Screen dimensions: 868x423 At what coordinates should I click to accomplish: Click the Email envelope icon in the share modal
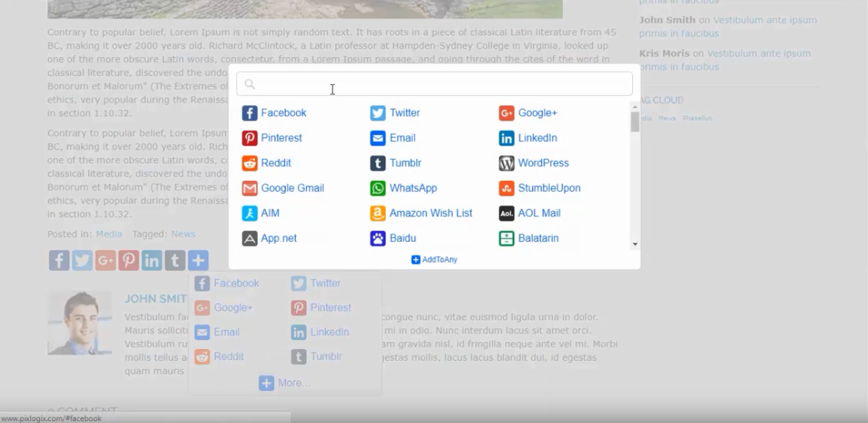pos(378,138)
